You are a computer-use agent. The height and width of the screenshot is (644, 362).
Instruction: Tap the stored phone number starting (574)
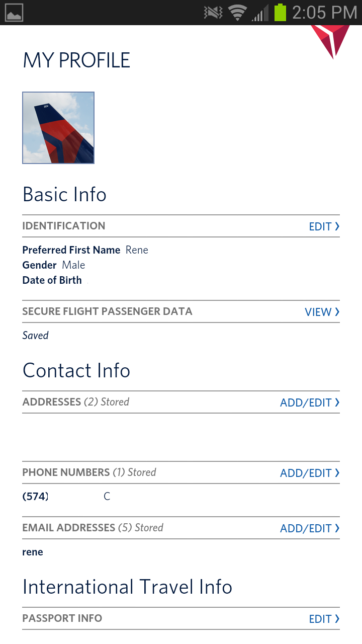[x=36, y=497]
